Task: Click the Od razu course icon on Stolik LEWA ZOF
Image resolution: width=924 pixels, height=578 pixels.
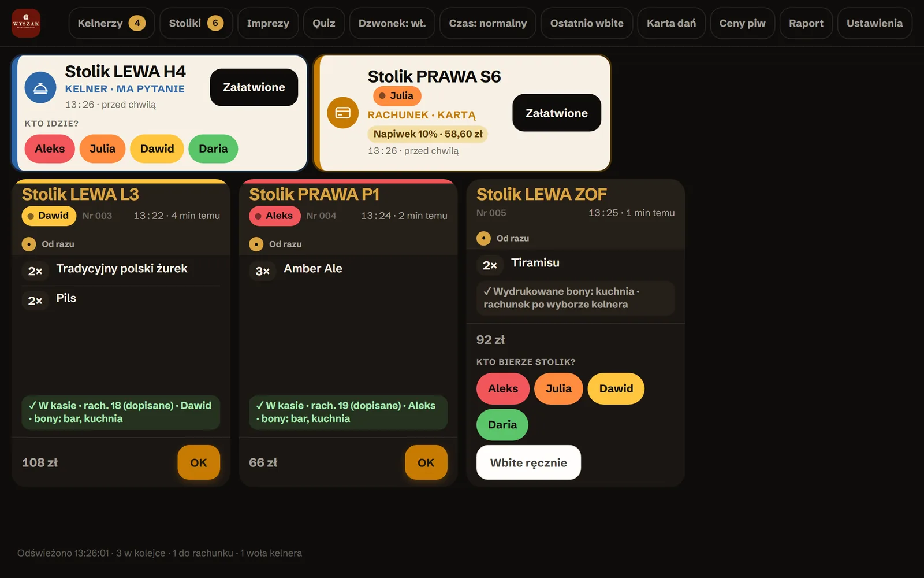Action: (483, 238)
